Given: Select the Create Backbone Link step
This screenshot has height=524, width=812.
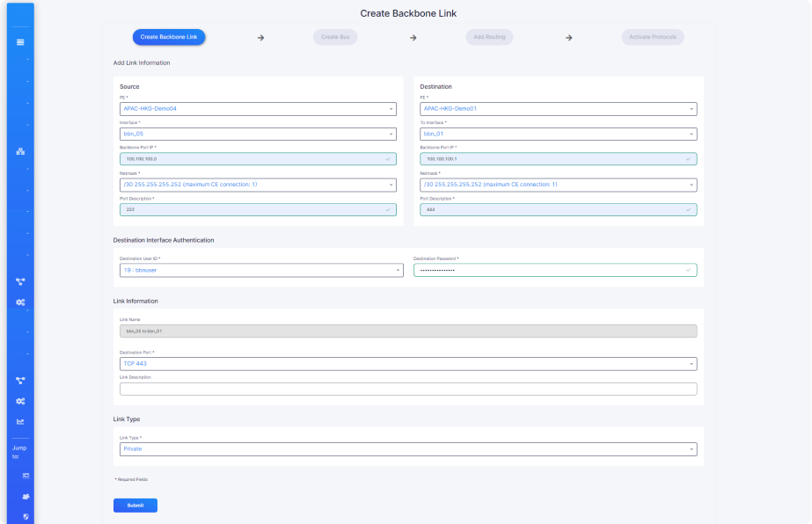Looking at the screenshot, I should click(x=169, y=37).
